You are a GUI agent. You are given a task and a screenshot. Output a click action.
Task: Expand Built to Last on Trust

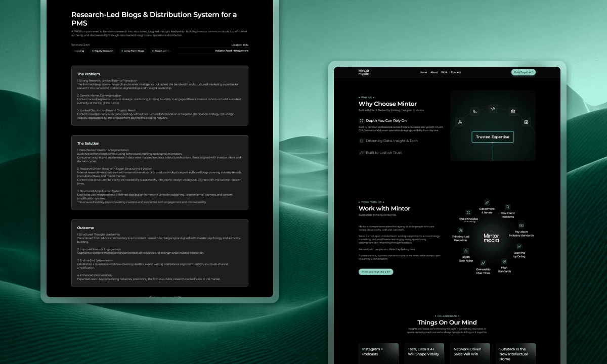coord(380,152)
